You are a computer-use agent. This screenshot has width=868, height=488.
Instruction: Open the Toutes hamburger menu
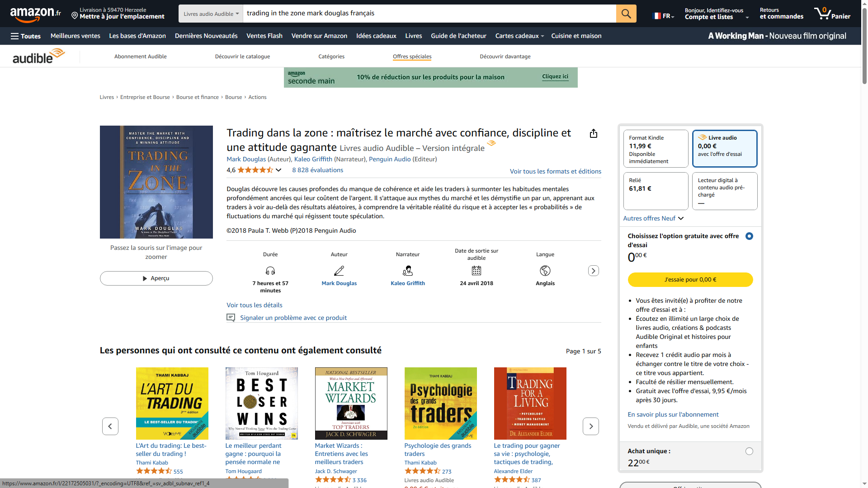26,36
